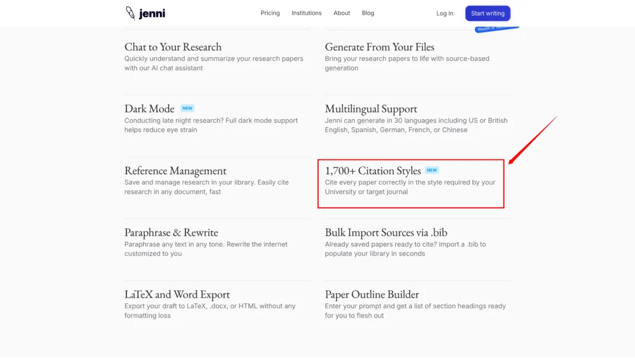The height and width of the screenshot is (364, 635).
Task: Select the Chat to Your Research heading
Action: [x=172, y=47]
